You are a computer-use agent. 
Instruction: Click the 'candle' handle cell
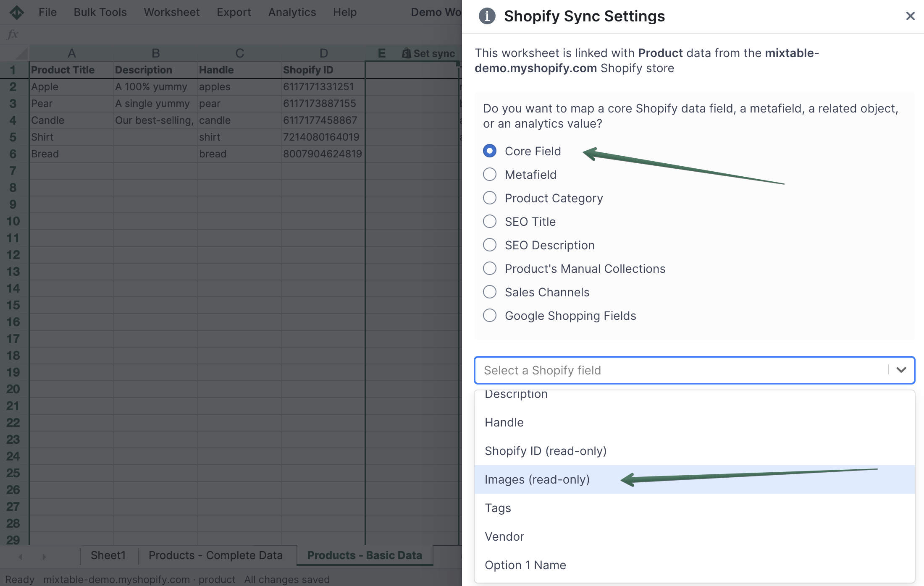(239, 120)
